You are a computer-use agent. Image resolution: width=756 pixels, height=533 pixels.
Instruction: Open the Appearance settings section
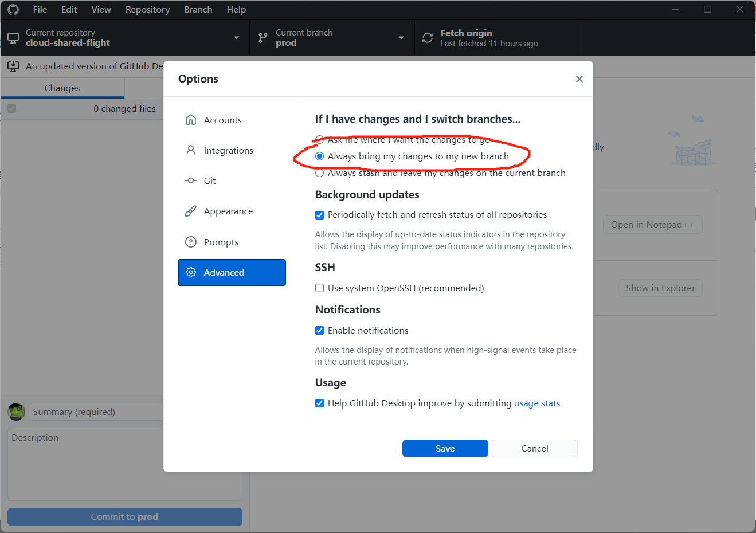228,211
